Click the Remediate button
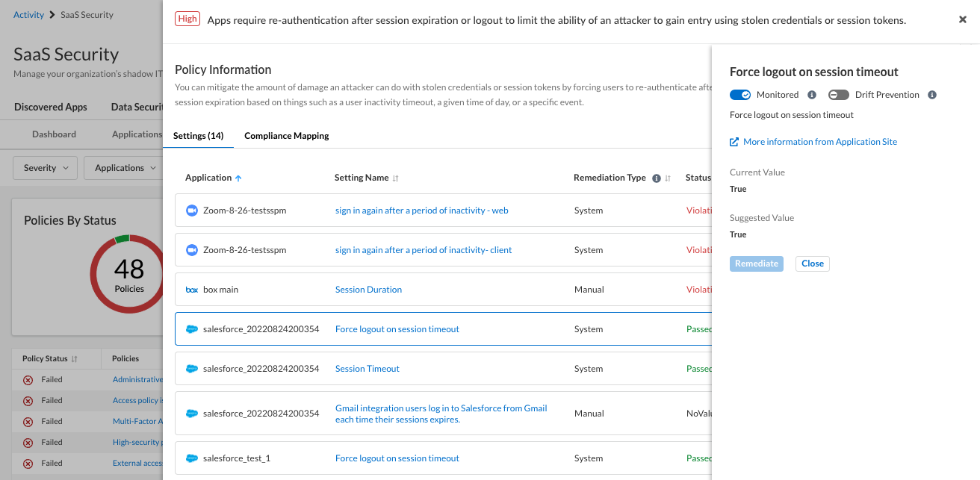Screen dimensions: 980x480 point(756,264)
